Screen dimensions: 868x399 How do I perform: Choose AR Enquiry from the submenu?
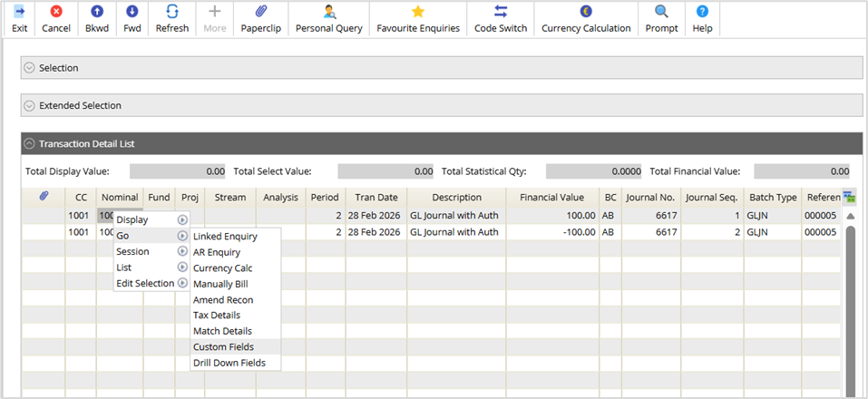point(235,252)
